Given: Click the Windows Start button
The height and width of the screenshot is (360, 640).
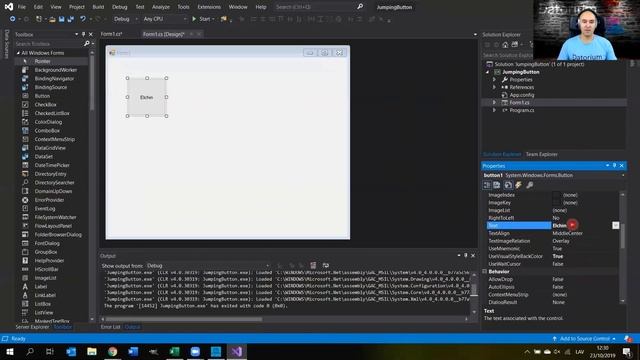Looking at the screenshot, I should [x=10, y=351].
